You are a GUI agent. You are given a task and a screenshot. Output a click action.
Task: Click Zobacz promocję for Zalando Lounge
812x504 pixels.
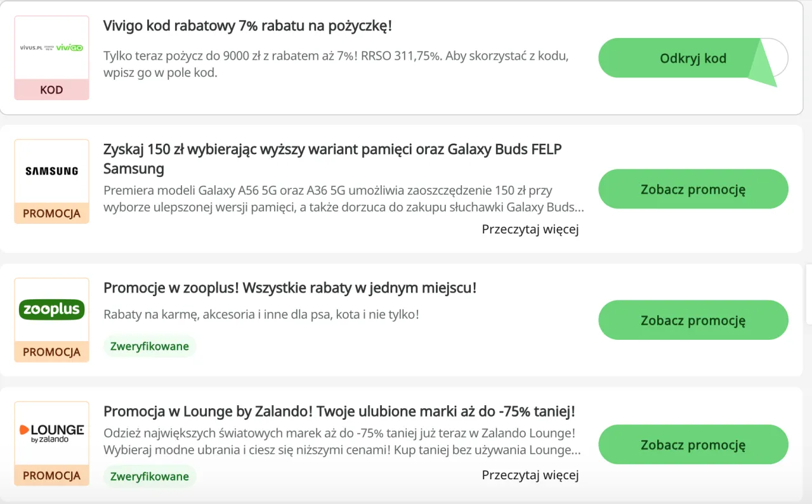coord(693,444)
